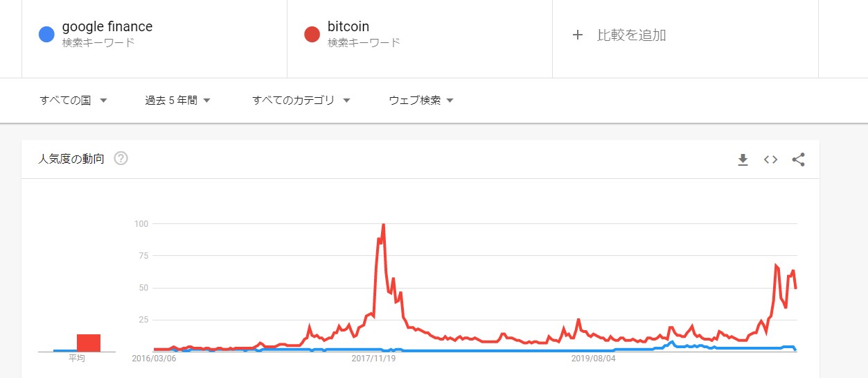This screenshot has height=378, width=868.
Task: Click the bitcoin peak at value 100
Action: pos(383,225)
